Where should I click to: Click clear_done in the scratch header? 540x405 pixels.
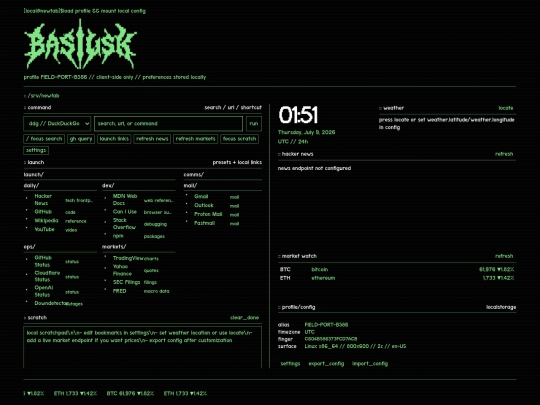click(244, 318)
